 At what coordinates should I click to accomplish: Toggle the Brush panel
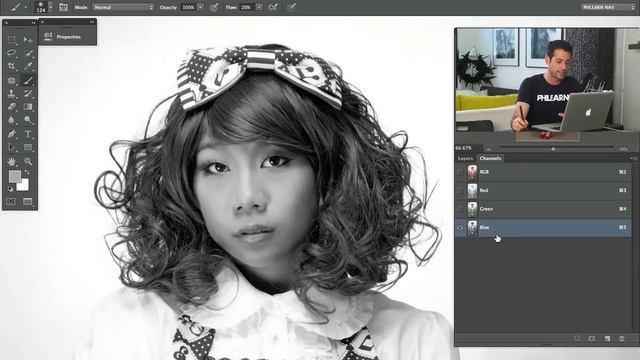point(63,7)
